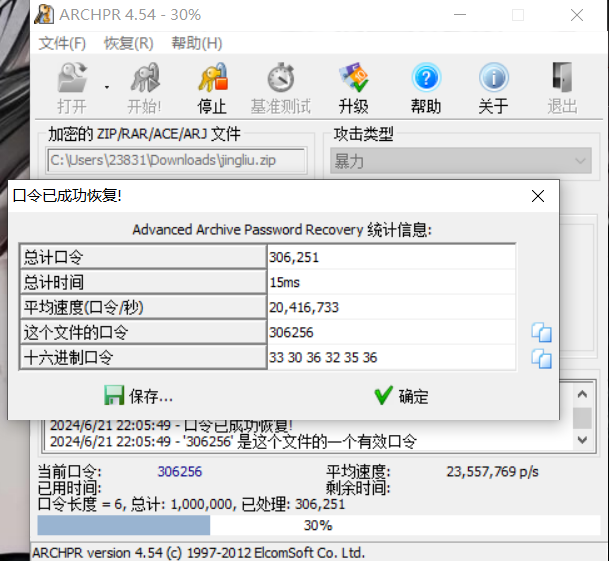Viewport: 609px width, 561px height.
Task: Click the 23,557,769 p/s speed value
Action: point(492,472)
